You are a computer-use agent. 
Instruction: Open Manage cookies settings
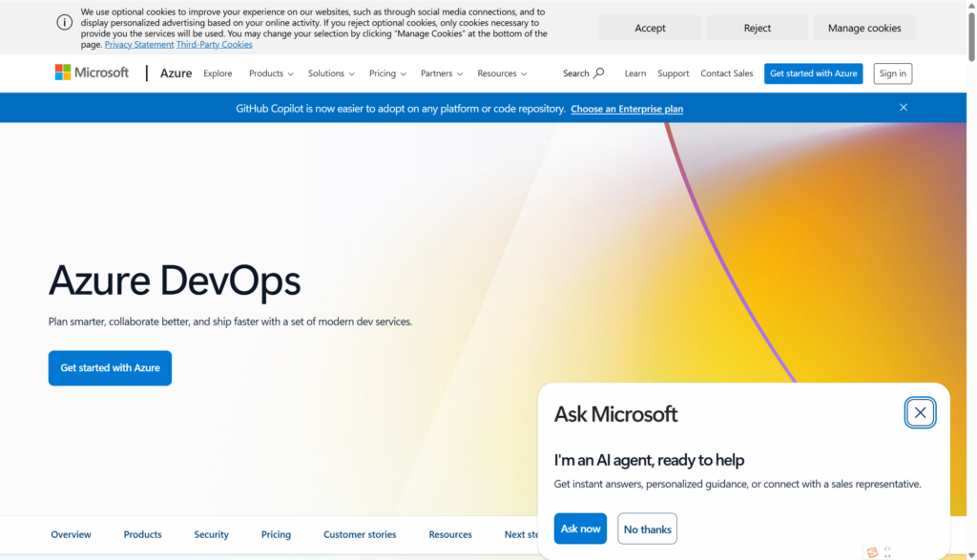pyautogui.click(x=864, y=28)
